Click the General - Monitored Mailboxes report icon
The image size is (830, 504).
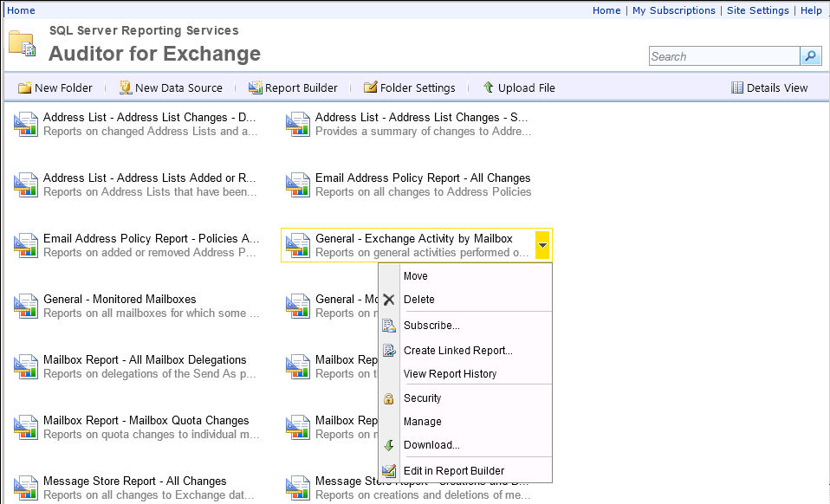(26, 307)
